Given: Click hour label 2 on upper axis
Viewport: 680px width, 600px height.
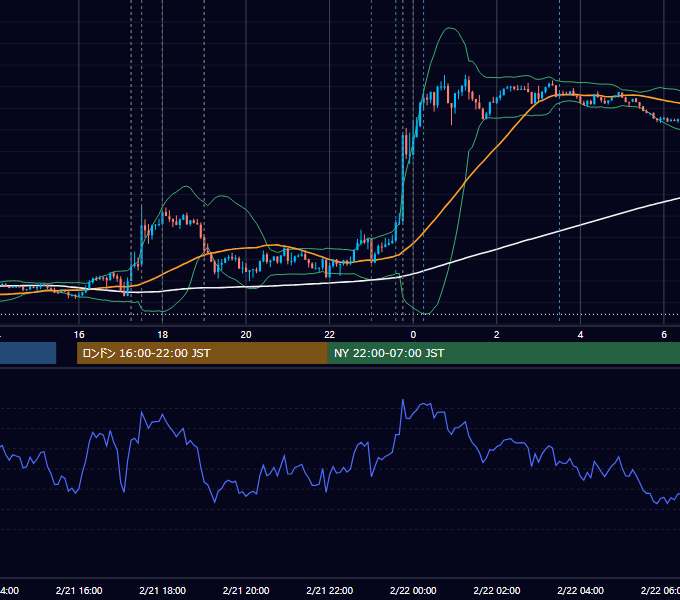Looking at the screenshot, I should [497, 335].
